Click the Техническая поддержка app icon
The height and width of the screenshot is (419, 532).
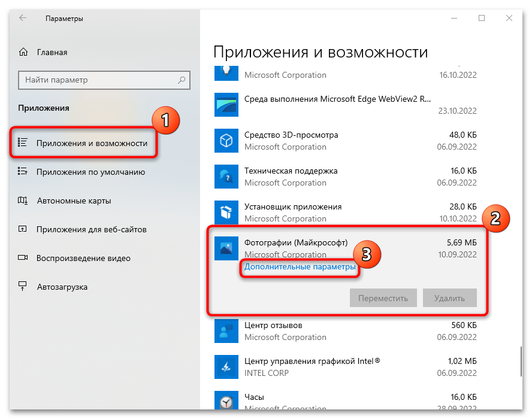click(226, 177)
